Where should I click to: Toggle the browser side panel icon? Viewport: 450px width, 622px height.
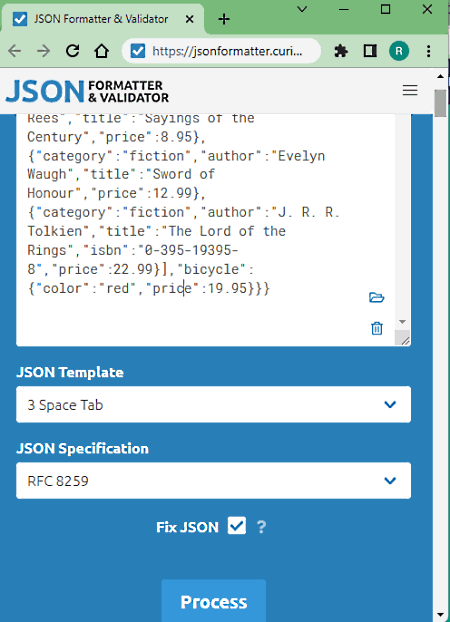[x=370, y=51]
